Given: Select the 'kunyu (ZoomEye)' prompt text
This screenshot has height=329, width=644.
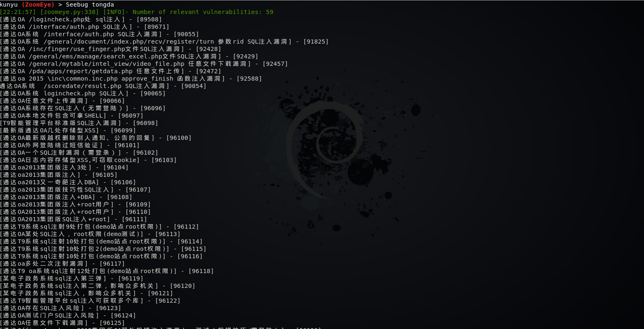Looking at the screenshot, I should pos(27,5).
